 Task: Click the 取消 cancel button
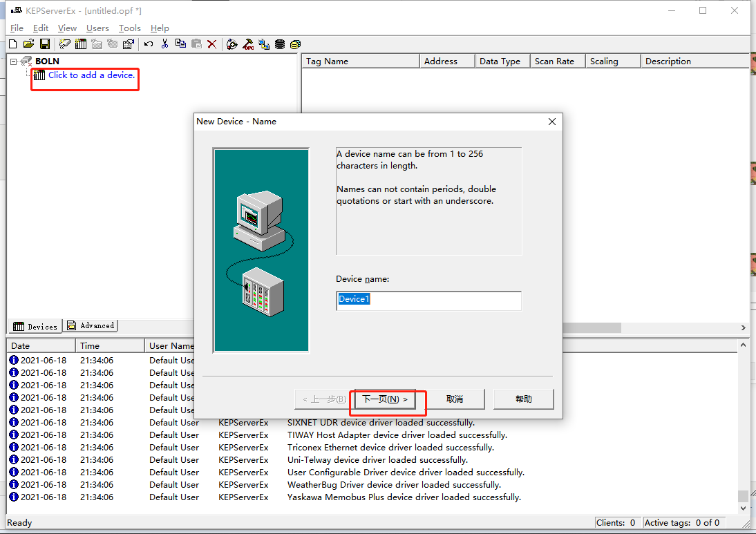pyautogui.click(x=455, y=399)
